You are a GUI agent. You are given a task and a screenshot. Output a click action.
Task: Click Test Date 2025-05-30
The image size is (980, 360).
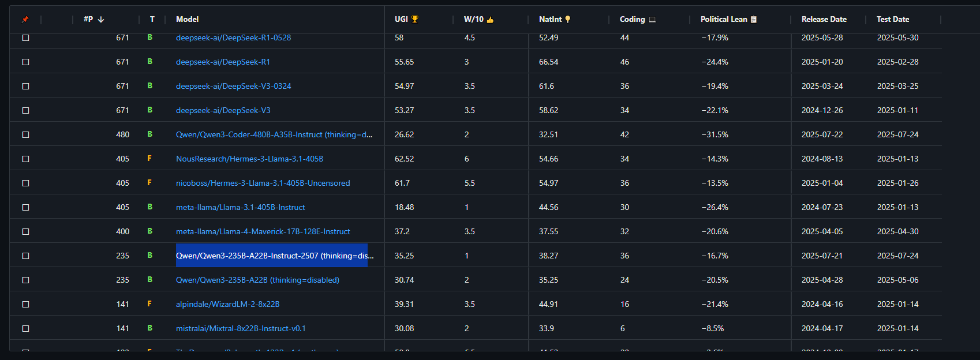[897, 37]
